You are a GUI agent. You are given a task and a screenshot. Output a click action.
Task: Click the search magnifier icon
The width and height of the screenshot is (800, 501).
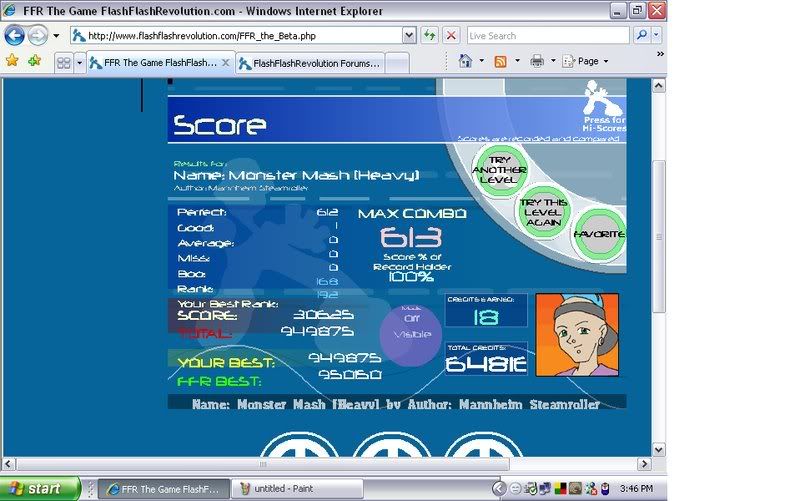[x=641, y=35]
